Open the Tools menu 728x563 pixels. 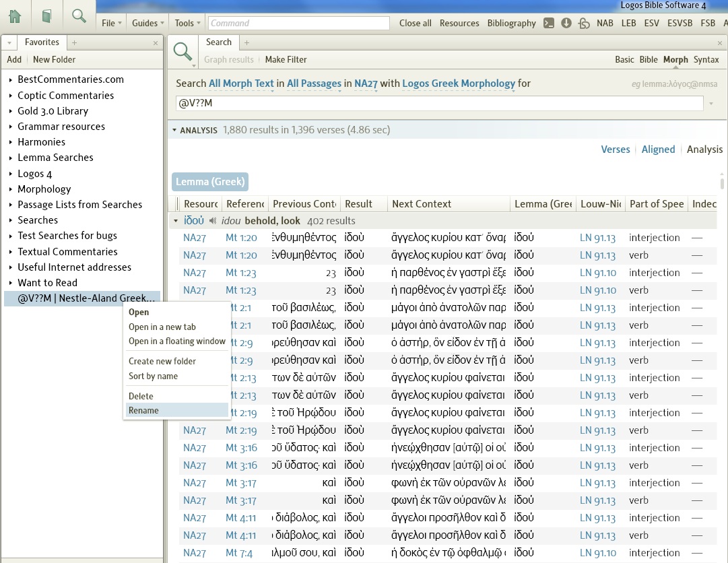[x=188, y=23]
